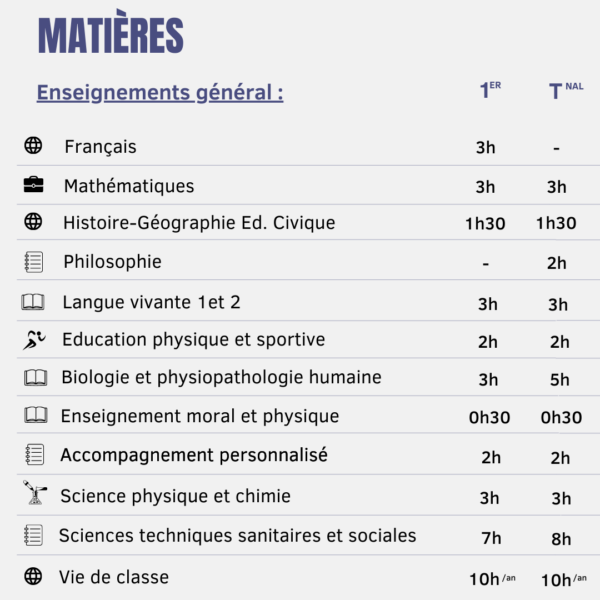Click the T NAL column header

564,91
